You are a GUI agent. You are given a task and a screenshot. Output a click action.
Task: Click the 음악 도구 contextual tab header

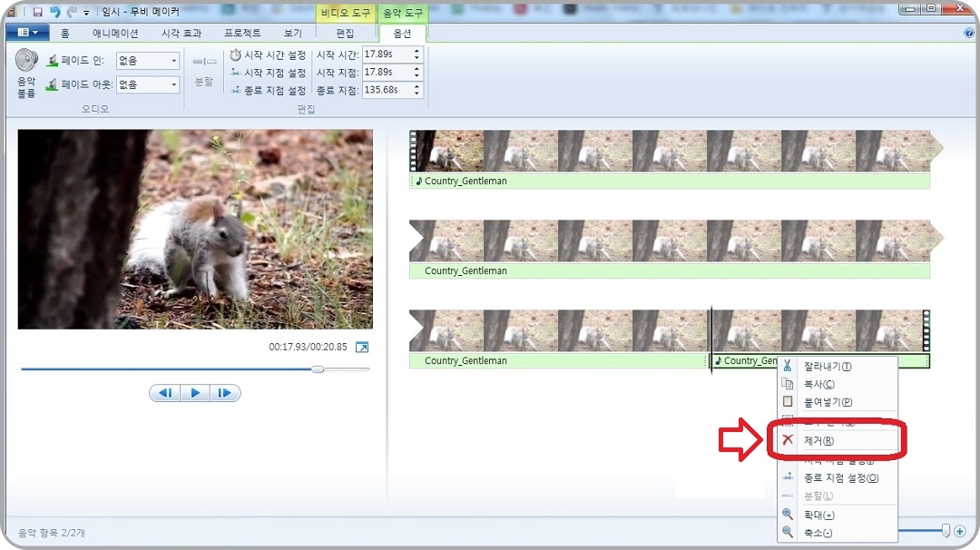[x=403, y=13]
